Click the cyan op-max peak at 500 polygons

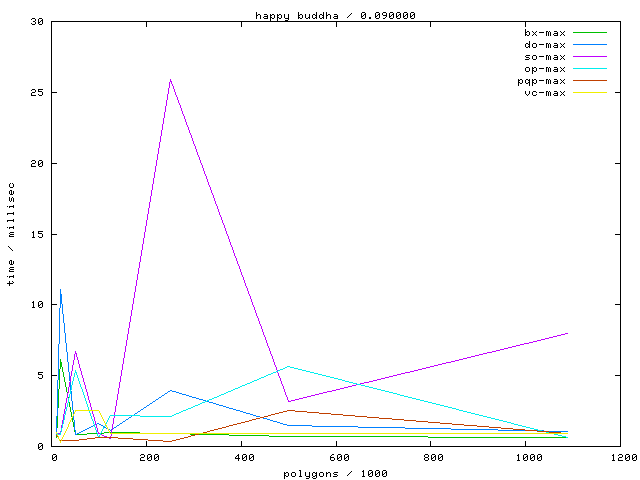click(289, 366)
